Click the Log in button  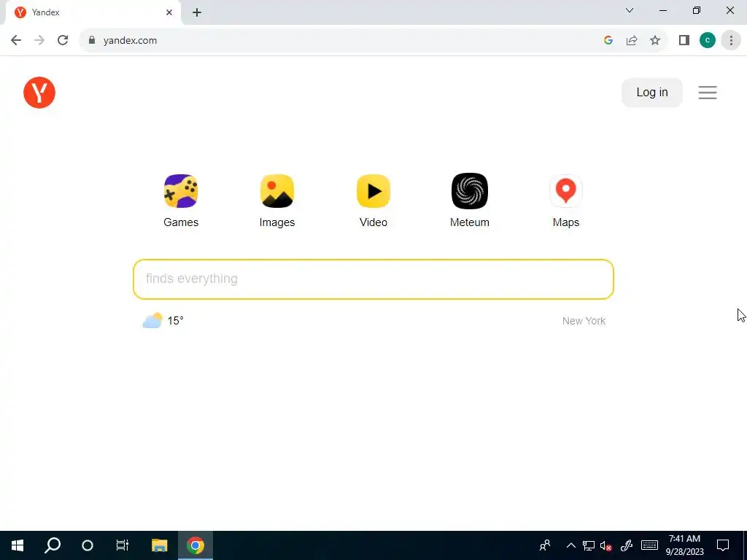tap(651, 93)
